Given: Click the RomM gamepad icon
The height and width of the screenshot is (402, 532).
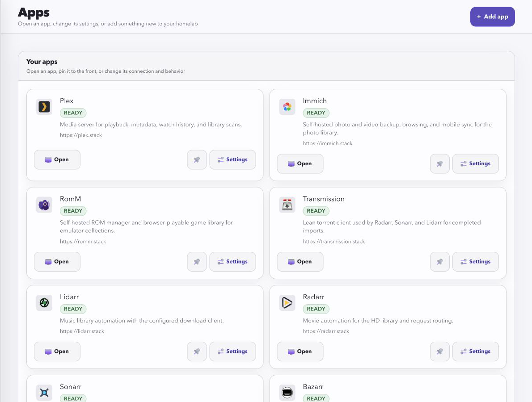Looking at the screenshot, I should tap(44, 205).
